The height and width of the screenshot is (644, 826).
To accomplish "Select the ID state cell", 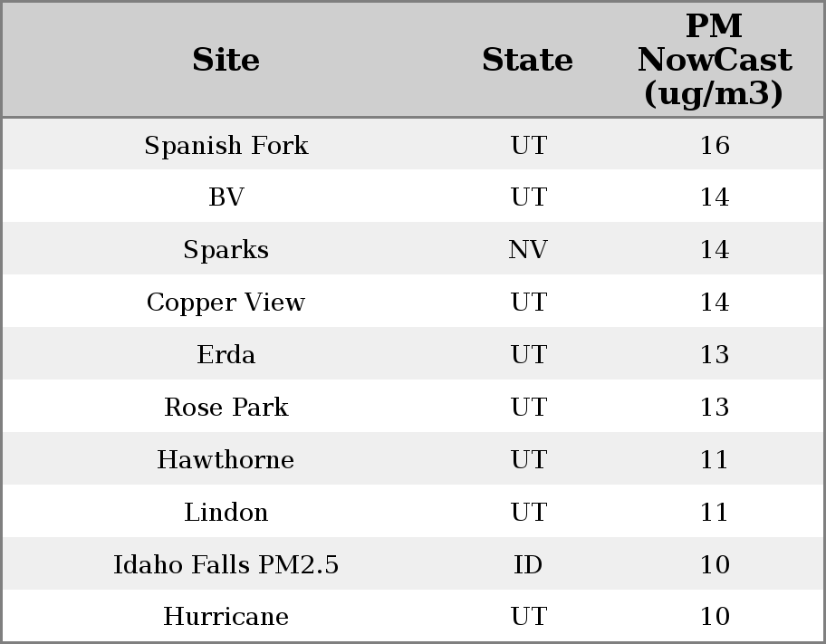I will tap(528, 565).
